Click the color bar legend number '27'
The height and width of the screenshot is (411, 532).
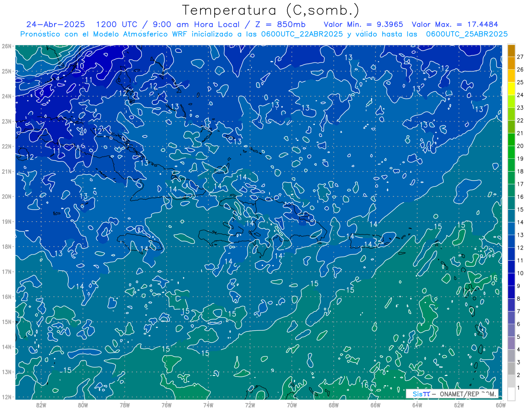click(x=520, y=57)
